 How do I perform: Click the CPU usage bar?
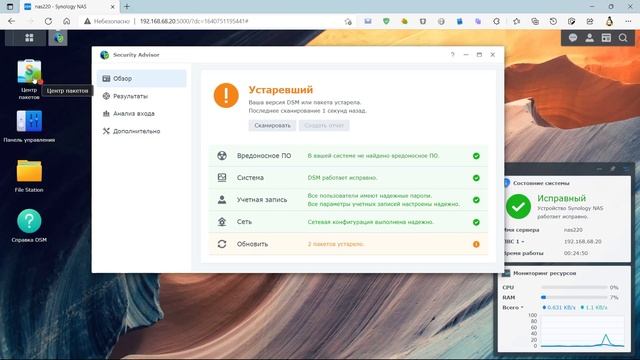(x=574, y=287)
